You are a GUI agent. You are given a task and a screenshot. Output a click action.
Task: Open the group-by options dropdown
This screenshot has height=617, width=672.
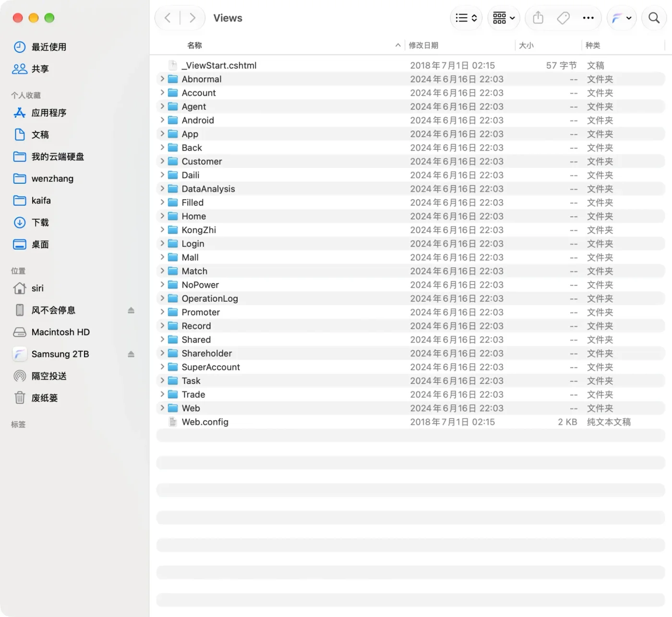(x=504, y=18)
